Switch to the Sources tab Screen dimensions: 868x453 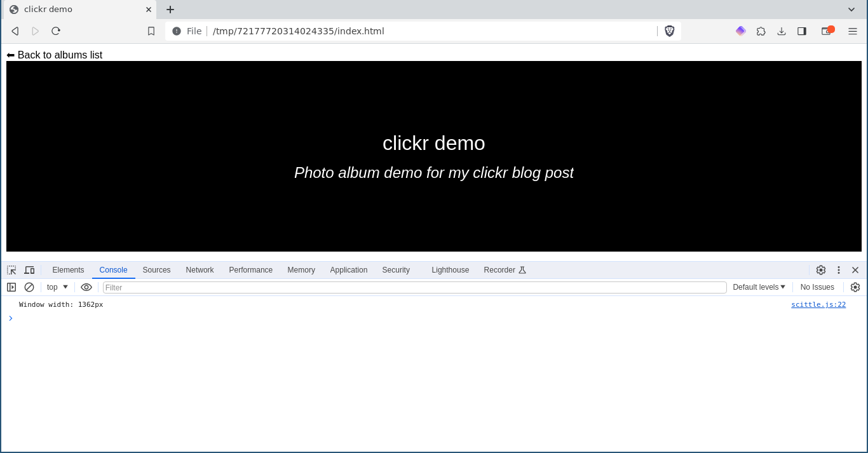click(x=156, y=270)
